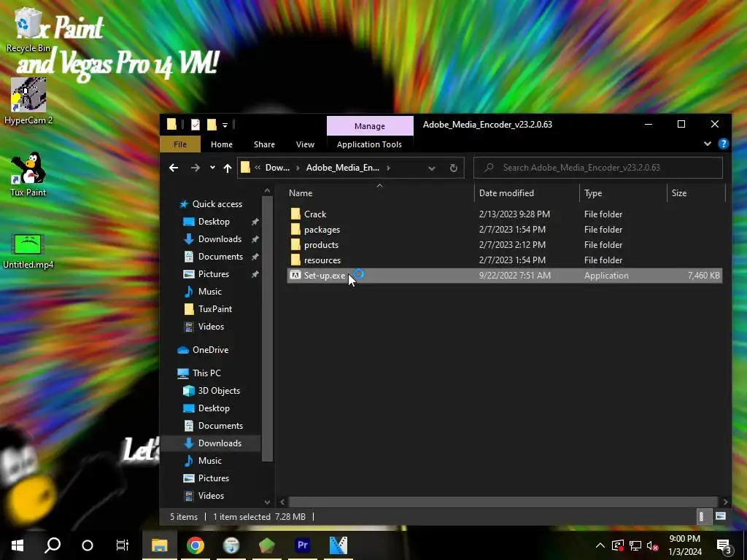Click the Properties quick access icon
Screen dimensions: 747x560
[x=196, y=125]
